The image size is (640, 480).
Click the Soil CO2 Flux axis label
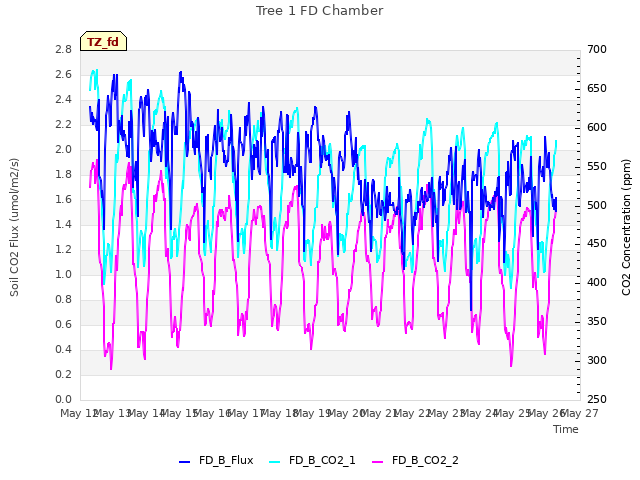pyautogui.click(x=14, y=227)
